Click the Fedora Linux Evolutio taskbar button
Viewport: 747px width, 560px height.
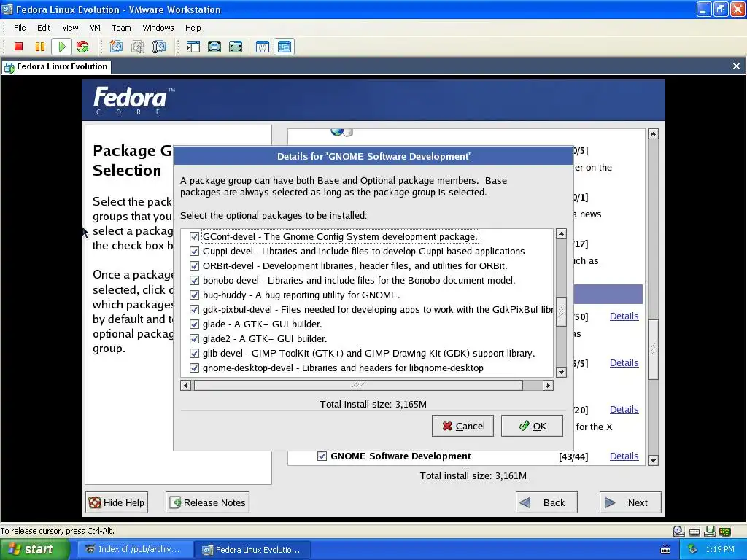(x=252, y=550)
